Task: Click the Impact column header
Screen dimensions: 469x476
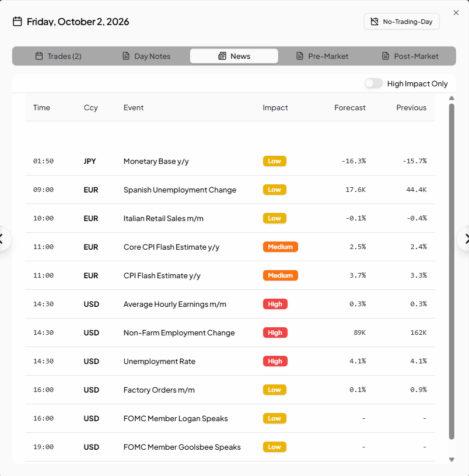Action: 275,108
